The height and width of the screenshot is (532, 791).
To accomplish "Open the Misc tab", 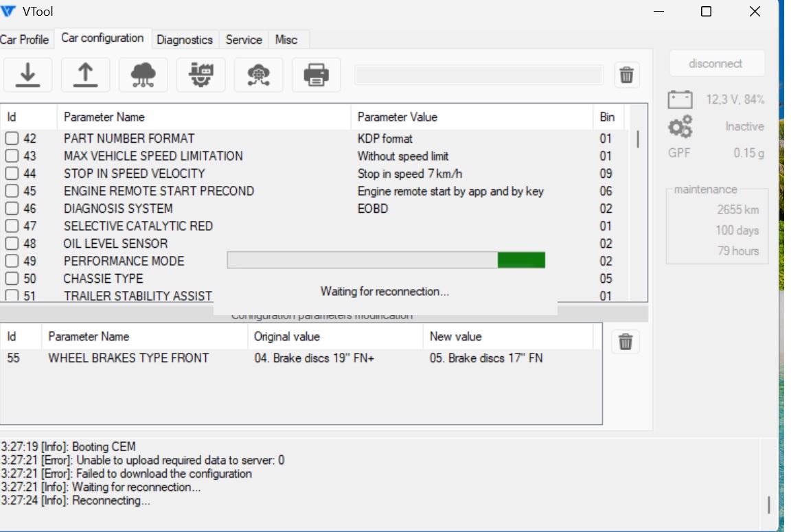I will coord(286,39).
